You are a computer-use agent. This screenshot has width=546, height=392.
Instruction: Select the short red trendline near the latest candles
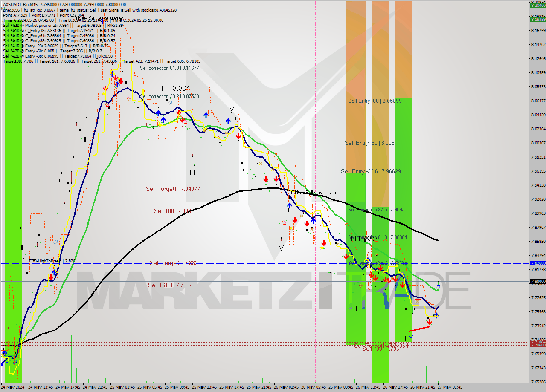pos(420,329)
